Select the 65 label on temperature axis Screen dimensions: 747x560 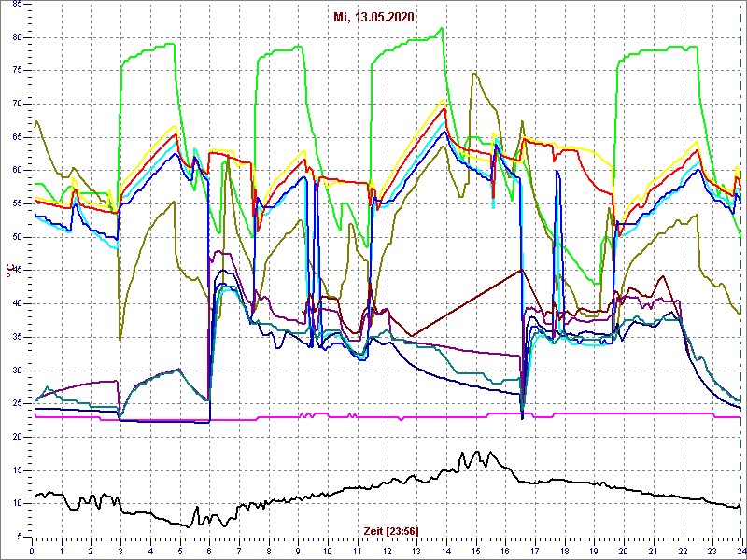click(16, 137)
